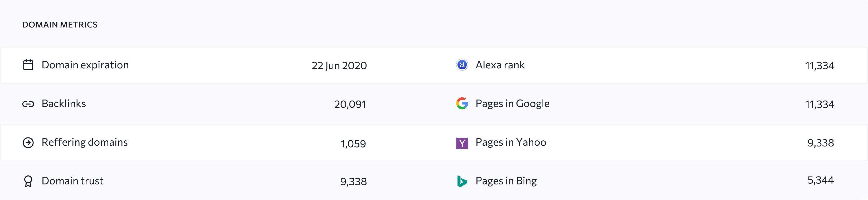The width and height of the screenshot is (868, 200).
Task: Click the calendar icon beside Domain expiration
Action: point(28,65)
